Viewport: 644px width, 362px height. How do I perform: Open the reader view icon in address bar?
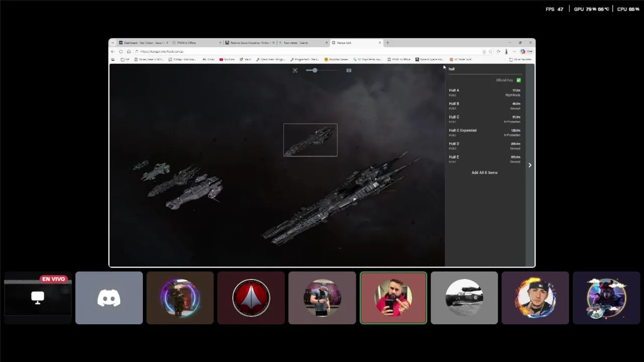pyautogui.click(x=484, y=51)
